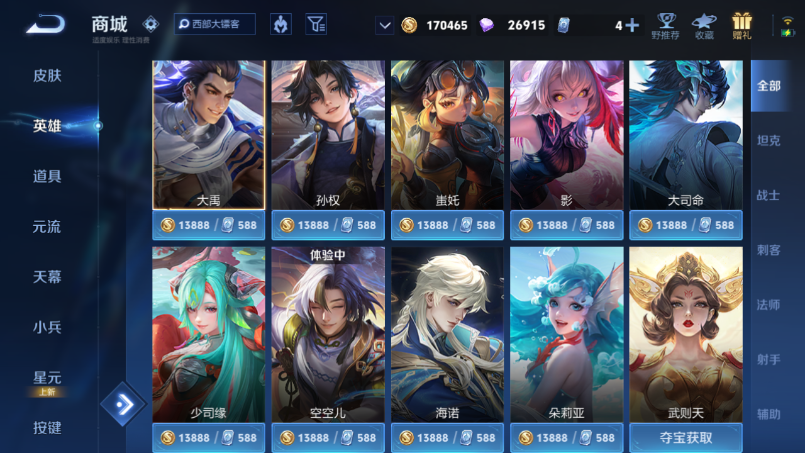Image resolution: width=805 pixels, height=453 pixels.
Task: Expand the side menu arrow diamond button
Action: 124,404
